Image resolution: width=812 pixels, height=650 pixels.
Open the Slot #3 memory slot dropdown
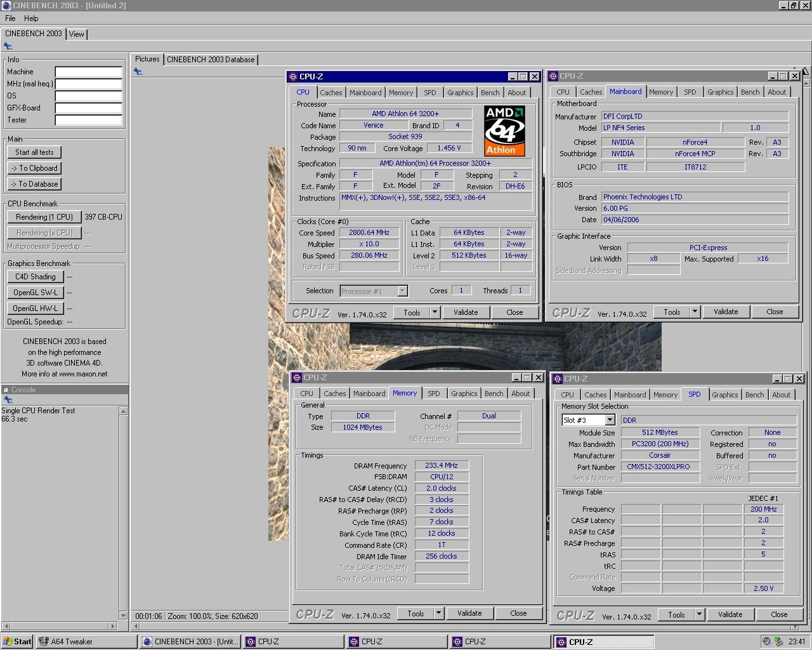(x=610, y=420)
